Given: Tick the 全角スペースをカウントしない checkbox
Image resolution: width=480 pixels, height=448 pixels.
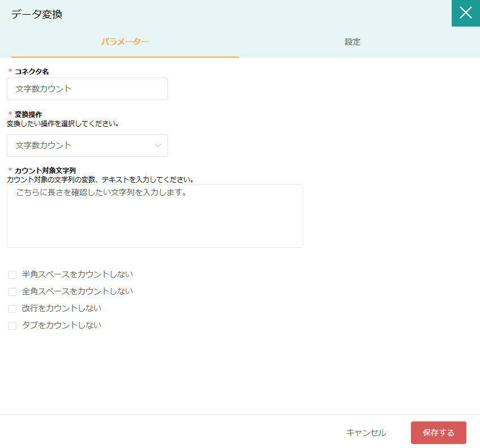Looking at the screenshot, I should pos(12,292).
